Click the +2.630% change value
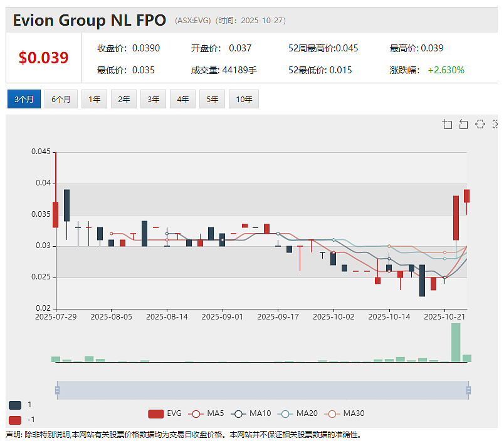The image size is (504, 446). (x=446, y=70)
